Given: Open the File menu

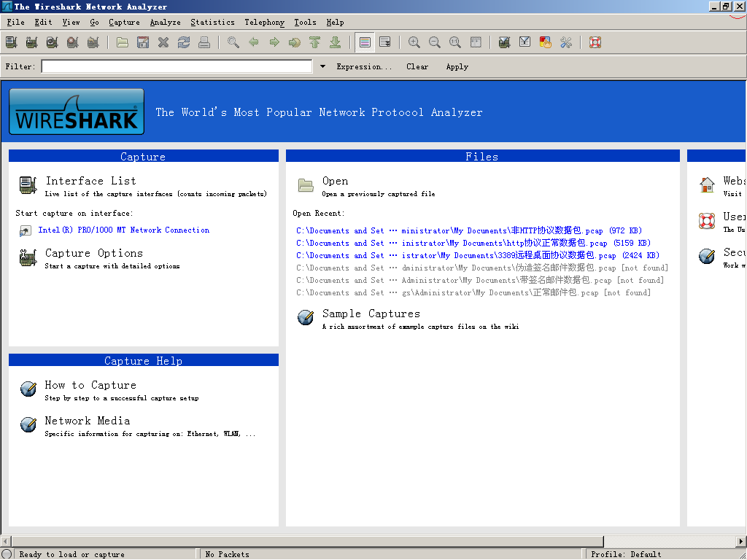Looking at the screenshot, I should [x=16, y=23].
